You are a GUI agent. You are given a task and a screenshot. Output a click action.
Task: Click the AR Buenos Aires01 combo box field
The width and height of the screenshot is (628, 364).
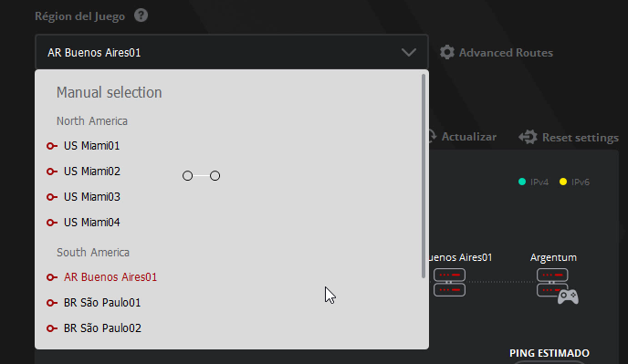[x=232, y=53]
